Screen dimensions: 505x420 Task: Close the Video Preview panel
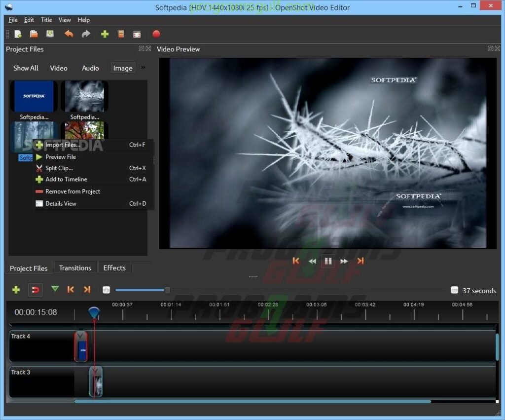coord(497,48)
